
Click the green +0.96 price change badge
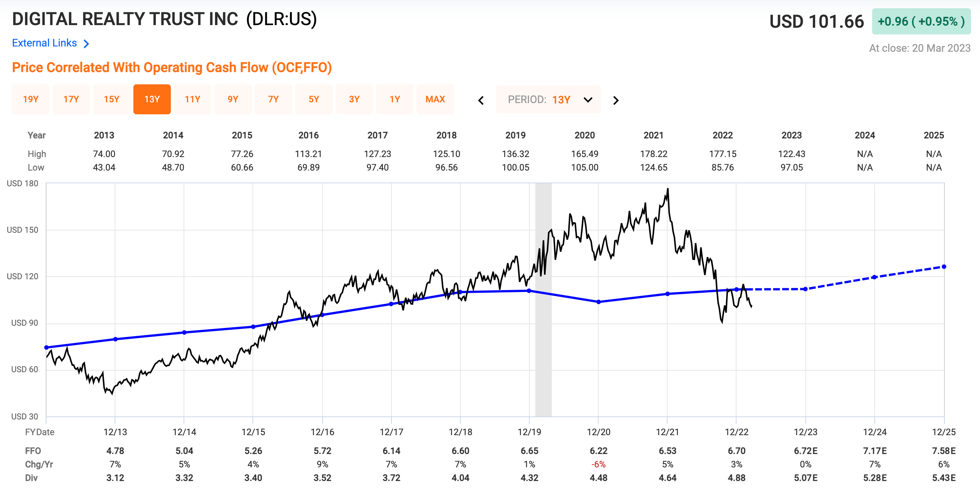click(921, 22)
